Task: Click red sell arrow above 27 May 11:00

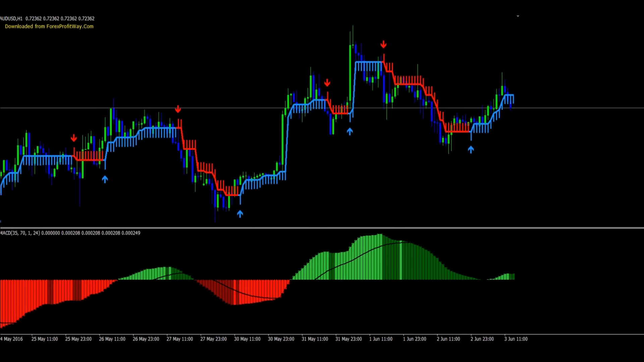Action: point(178,109)
